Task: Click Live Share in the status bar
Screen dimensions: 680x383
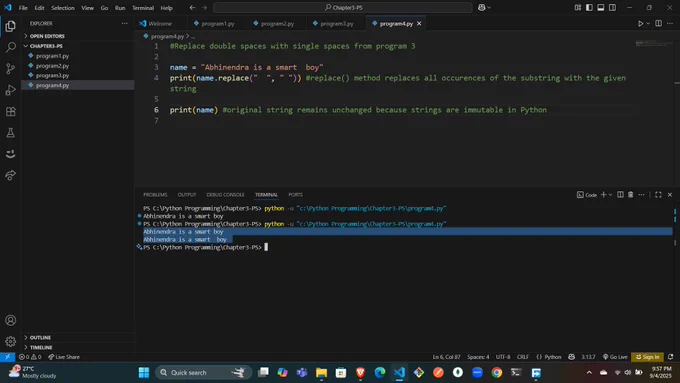Action: [64, 357]
